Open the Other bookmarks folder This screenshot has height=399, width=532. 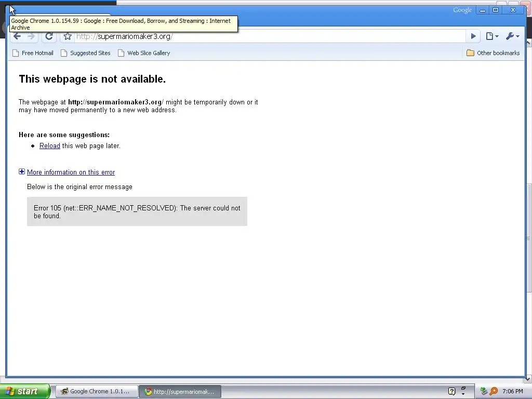[x=493, y=53]
